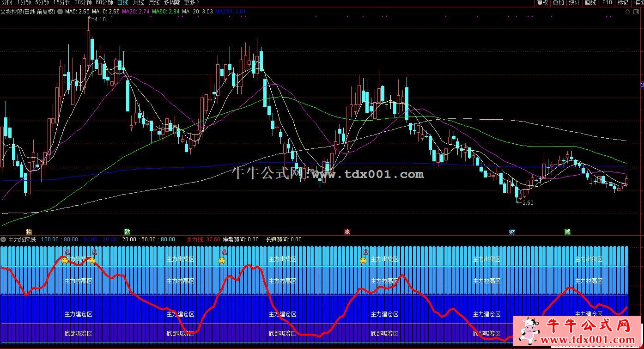Click the 2.50 low price marker
Screen dimensions: 644x349
click(x=528, y=203)
